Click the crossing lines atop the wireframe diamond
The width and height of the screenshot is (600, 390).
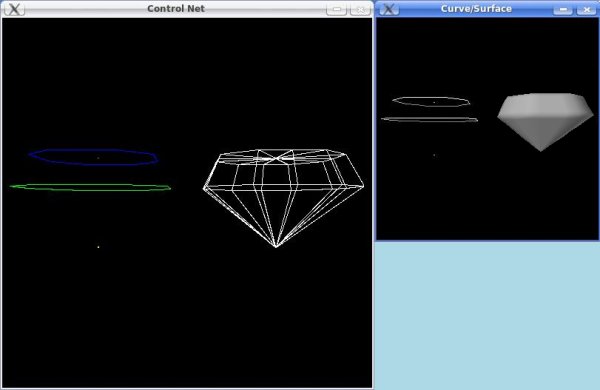(x=276, y=158)
